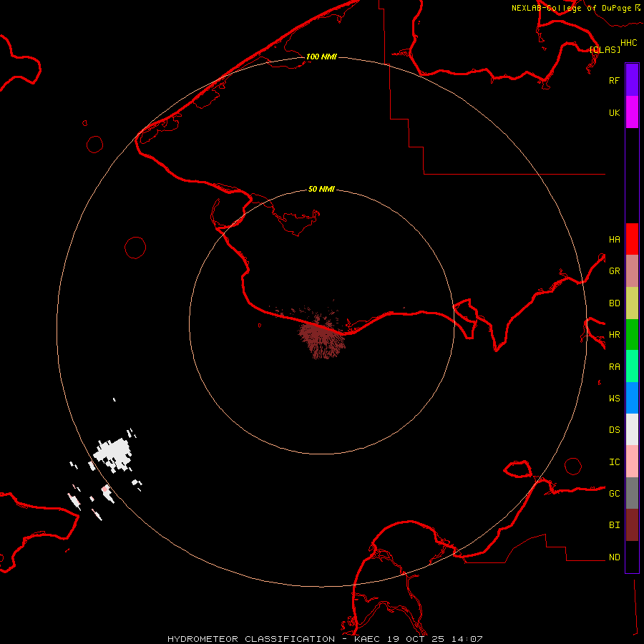Click the GR legend label
This screenshot has width=644, height=644.
coord(615,271)
